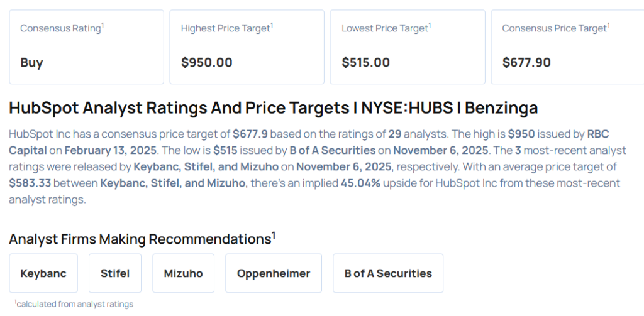Click bold '$950' in the summary paragraph
The width and height of the screenshot is (644, 316).
(520, 134)
